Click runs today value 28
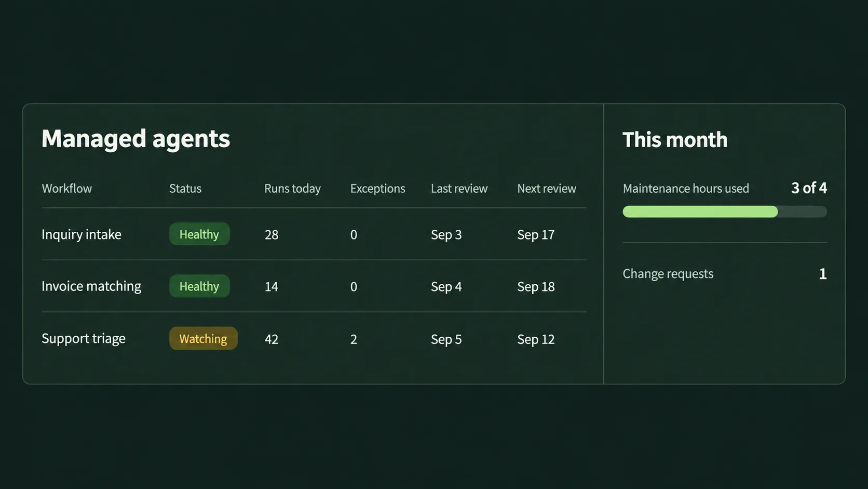The image size is (868, 489). tap(272, 235)
